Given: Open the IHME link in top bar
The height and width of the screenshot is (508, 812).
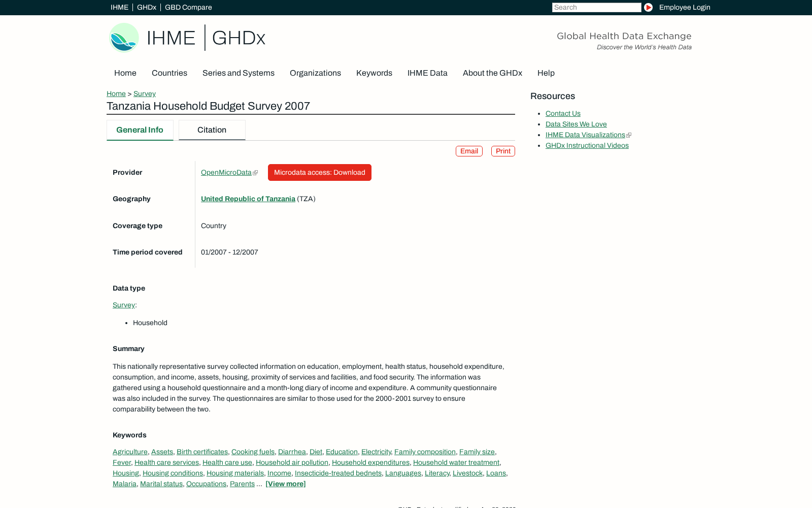Looking at the screenshot, I should click(x=119, y=7).
